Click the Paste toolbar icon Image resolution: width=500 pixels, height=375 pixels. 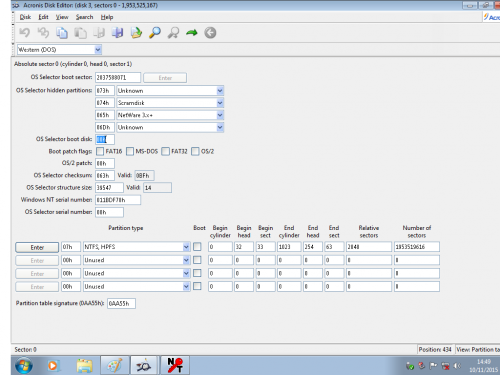coord(80,33)
